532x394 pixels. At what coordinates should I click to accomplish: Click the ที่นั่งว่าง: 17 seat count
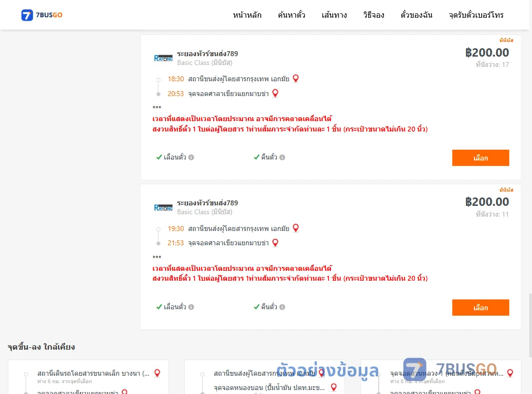point(492,65)
